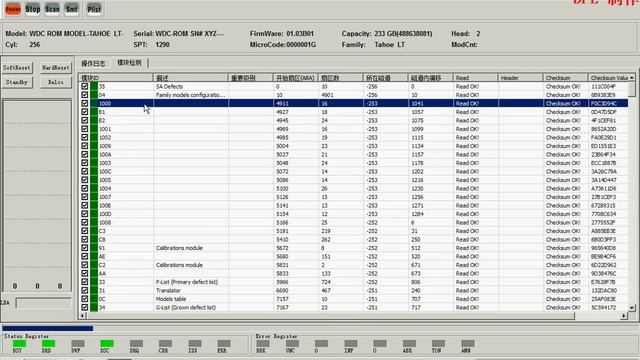Image resolution: width=640 pixels, height=360 pixels.
Task: Click the UNC error register indicator
Action: [292, 344]
